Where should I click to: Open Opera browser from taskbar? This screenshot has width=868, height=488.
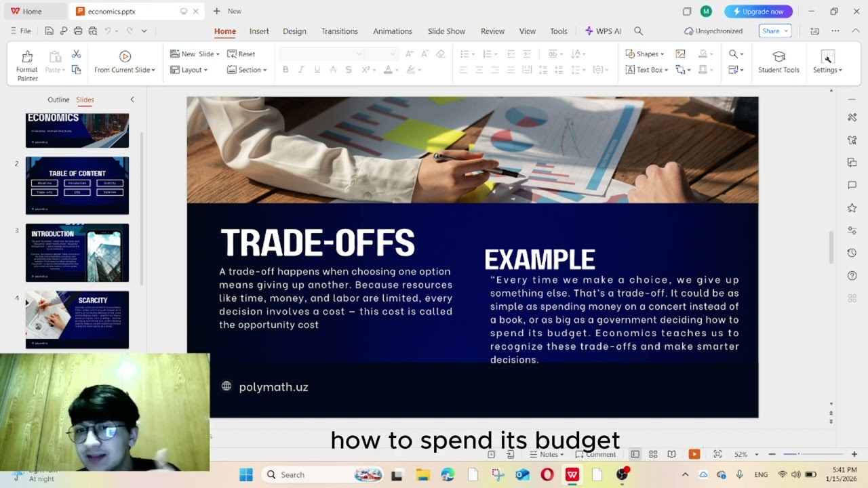click(x=547, y=474)
